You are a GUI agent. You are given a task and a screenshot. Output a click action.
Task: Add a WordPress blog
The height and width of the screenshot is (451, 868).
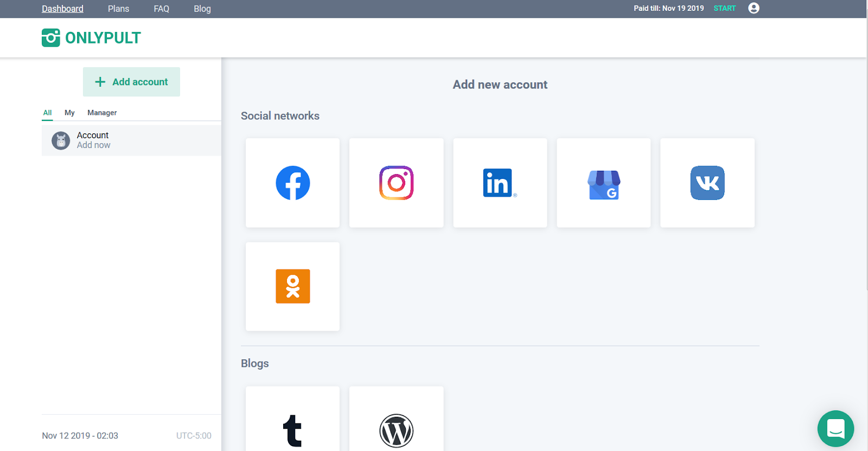[x=396, y=418]
